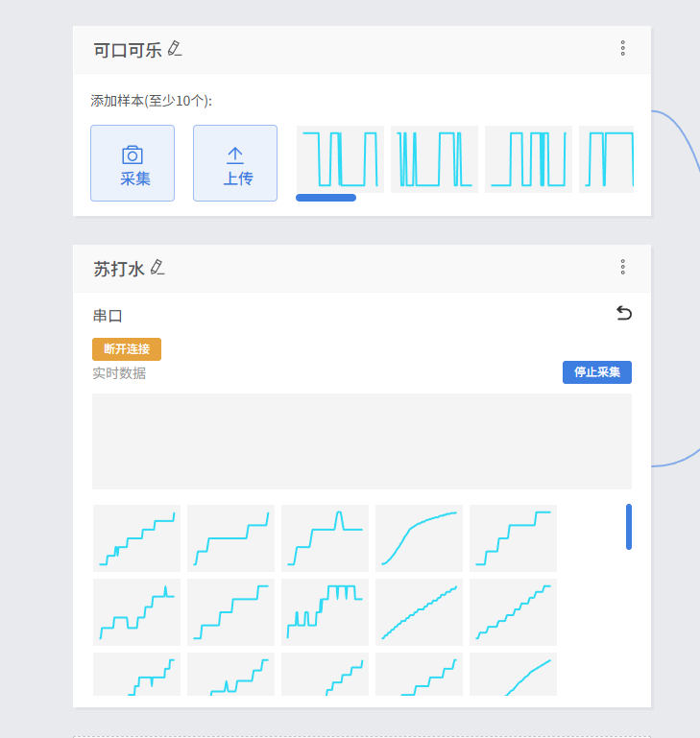Select the first 苏打水 sample in second row
Viewport: 700px width, 738px height.
click(136, 612)
